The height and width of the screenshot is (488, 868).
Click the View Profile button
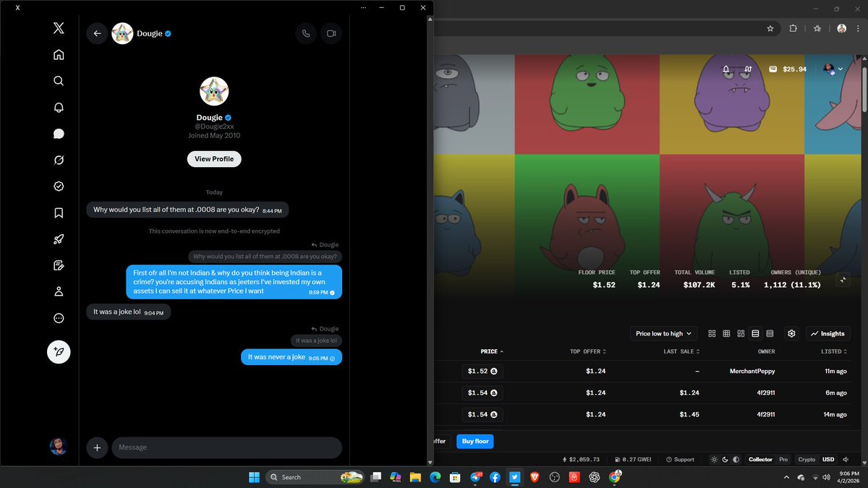(214, 159)
